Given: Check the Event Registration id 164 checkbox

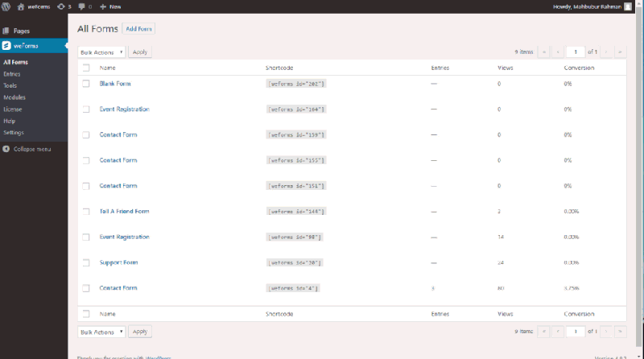Looking at the screenshot, I should click(x=86, y=109).
